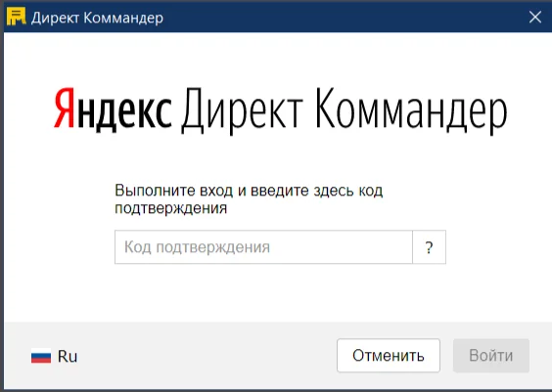Open the Ru language selector
This screenshot has height=392, width=552.
tap(55, 356)
